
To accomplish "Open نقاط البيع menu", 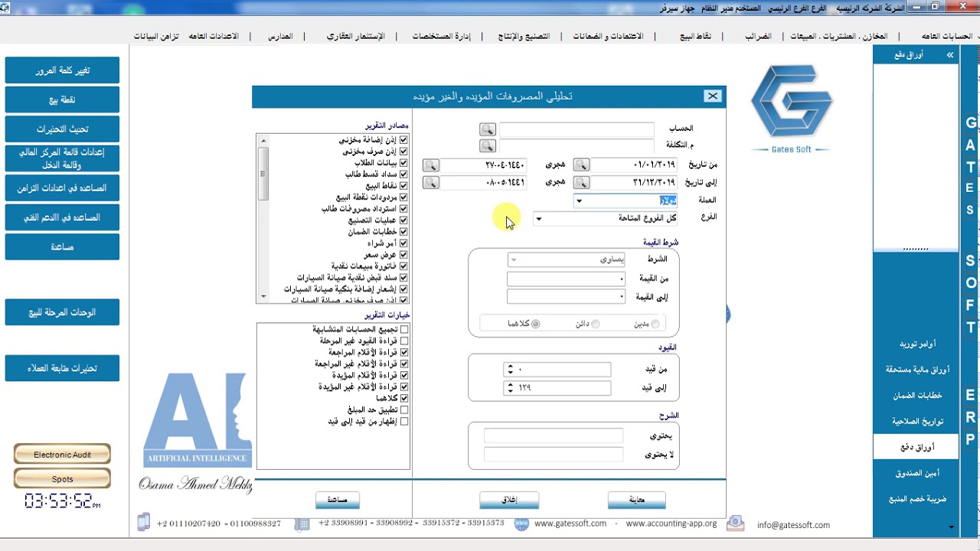I will click(696, 36).
